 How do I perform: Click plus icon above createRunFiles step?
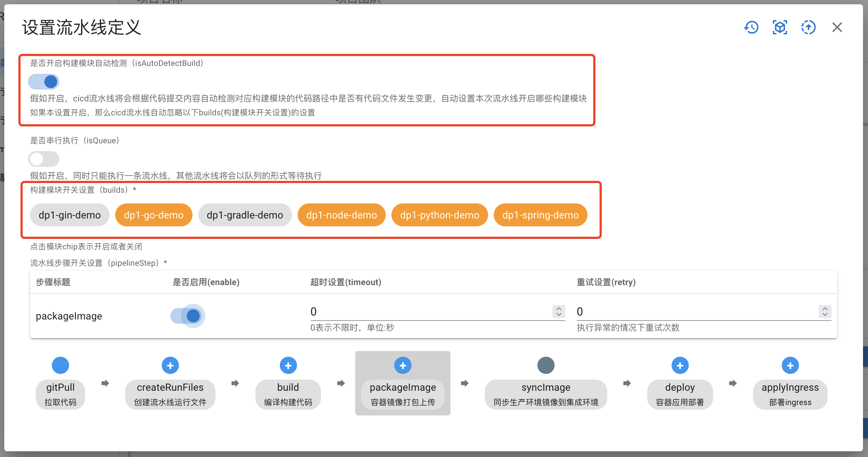[170, 365]
